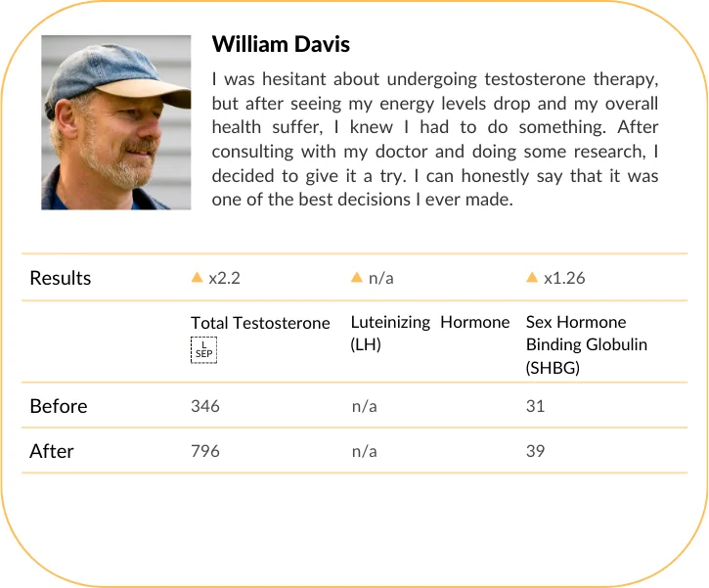Viewport: 709px width, 588px height.
Task: Click the After testosterone value 796
Action: pos(205,451)
